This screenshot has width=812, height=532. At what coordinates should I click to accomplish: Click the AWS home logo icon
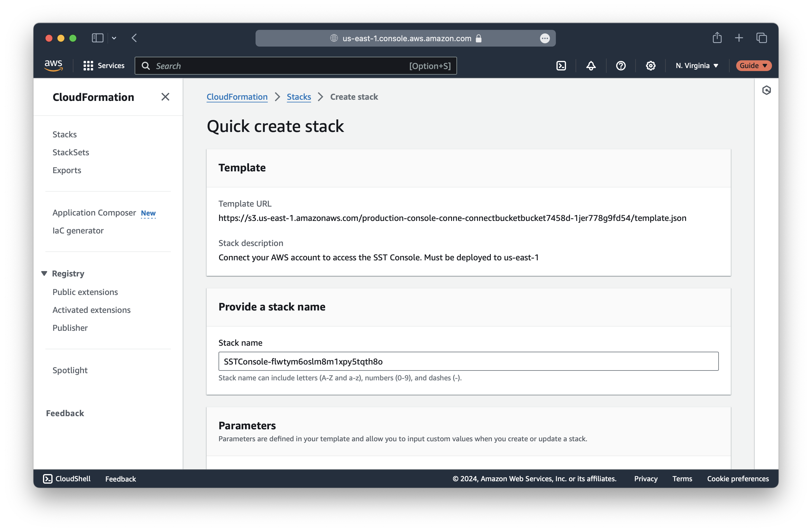(x=53, y=65)
